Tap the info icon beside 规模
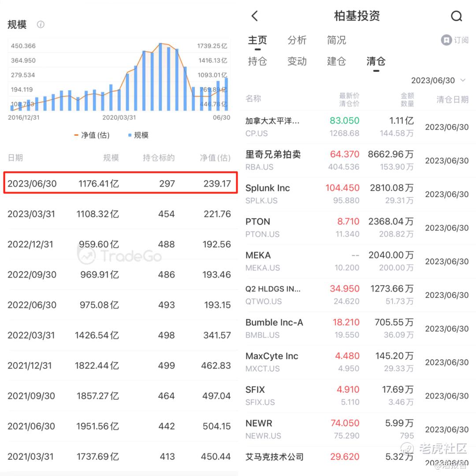The height and width of the screenshot is (476, 476). (41, 24)
